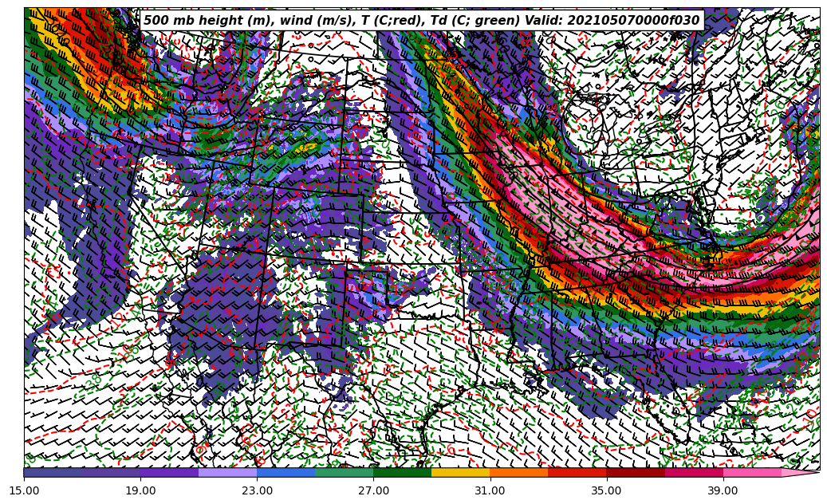Pick the violet 19–21 colorbar segment

pos(169,472)
